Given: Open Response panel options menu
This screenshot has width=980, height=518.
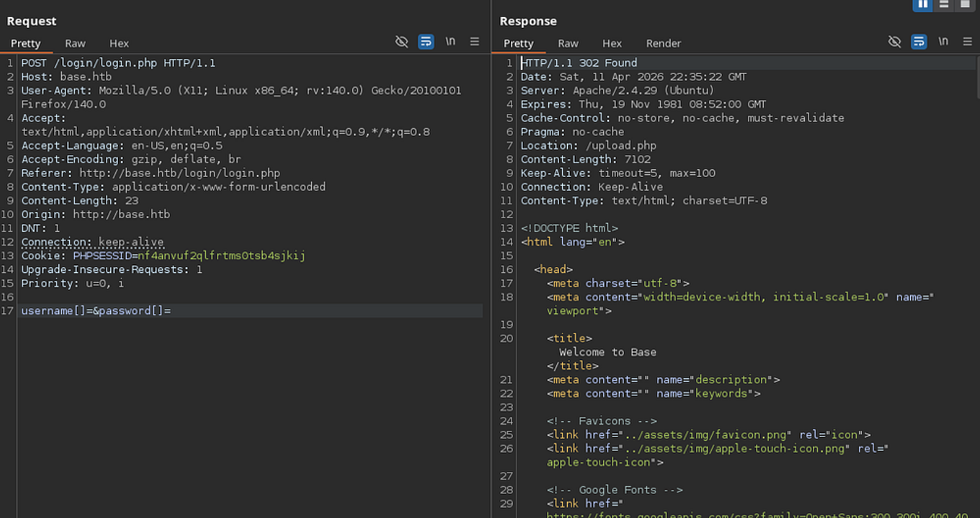Looking at the screenshot, I should [x=968, y=42].
